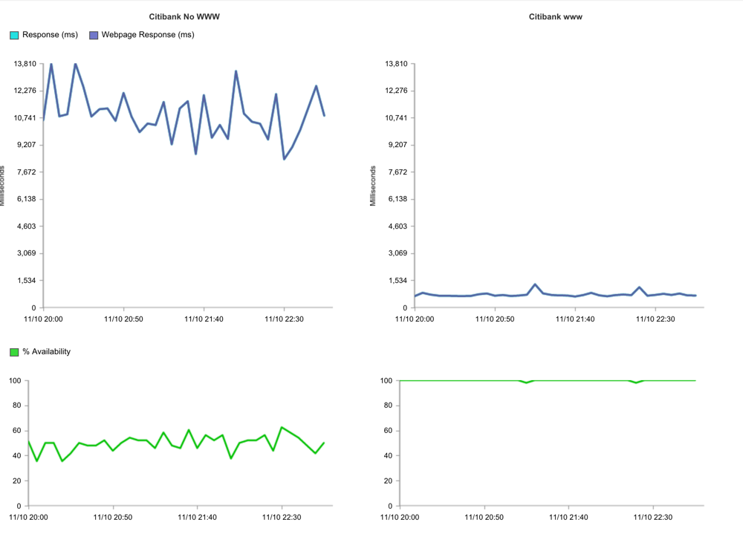Screen dimensions: 743x560
Task: Click the % Availability legend label
Action: (x=46, y=351)
